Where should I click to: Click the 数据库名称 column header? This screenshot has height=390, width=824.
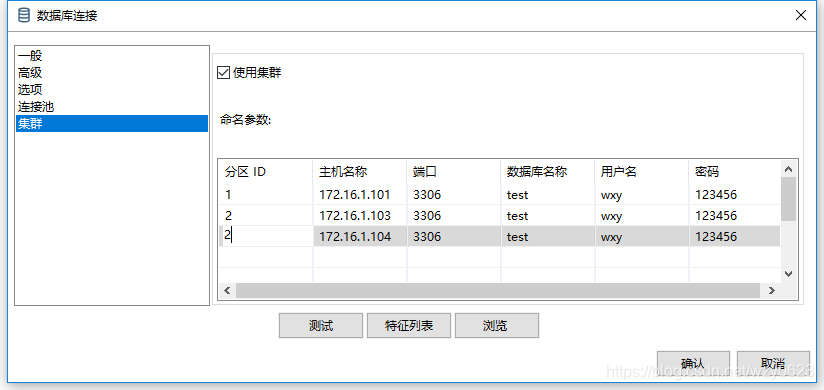tap(548, 171)
